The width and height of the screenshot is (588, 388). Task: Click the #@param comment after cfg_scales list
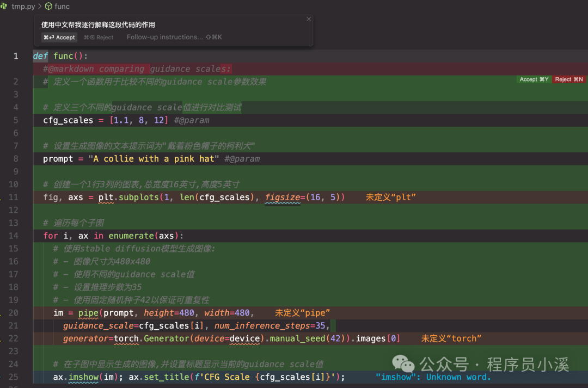tap(192, 120)
